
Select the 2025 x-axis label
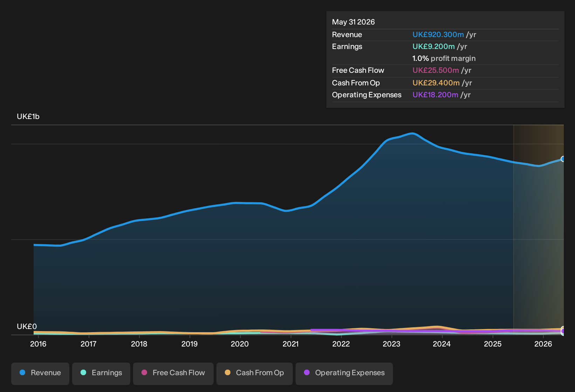493,344
